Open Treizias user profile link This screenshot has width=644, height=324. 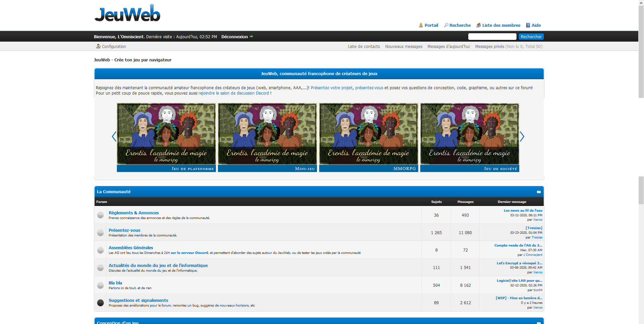537,237
